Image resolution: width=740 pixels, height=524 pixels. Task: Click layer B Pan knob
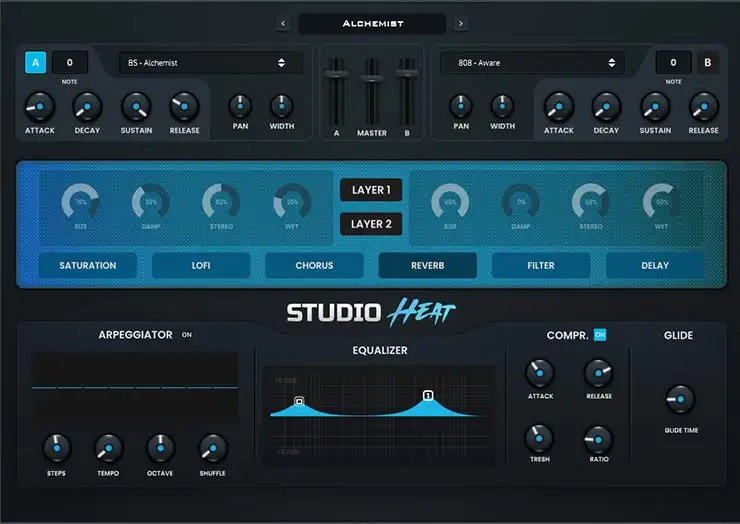(461, 106)
